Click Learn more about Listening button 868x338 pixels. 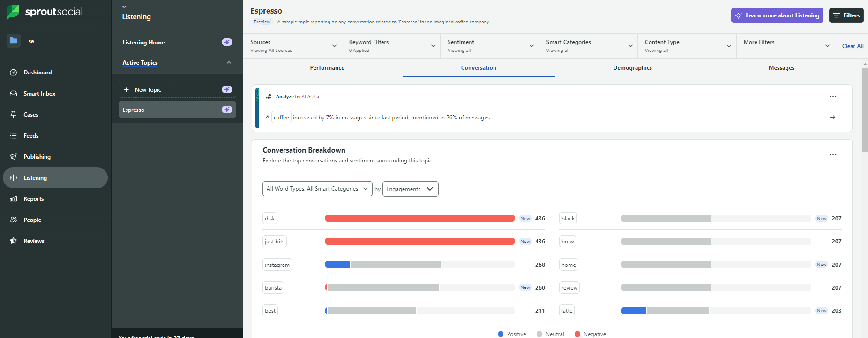[x=777, y=15]
